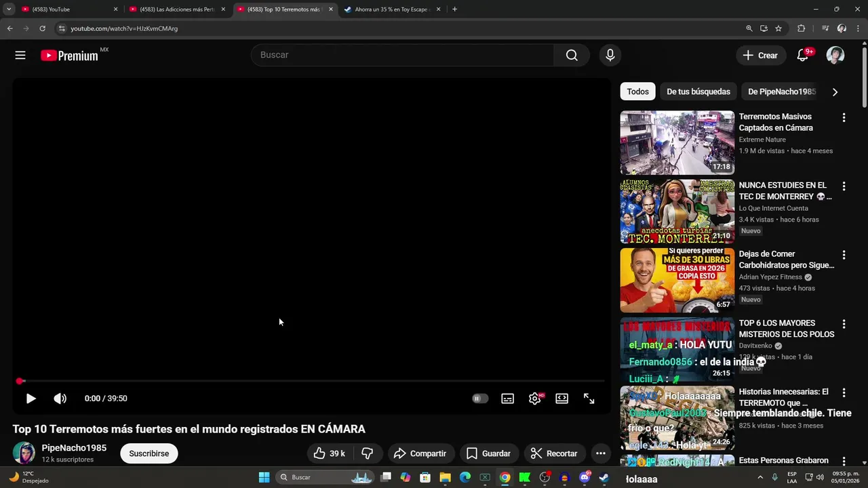Open Tec de Monterrey video thumbnail

coord(677,211)
